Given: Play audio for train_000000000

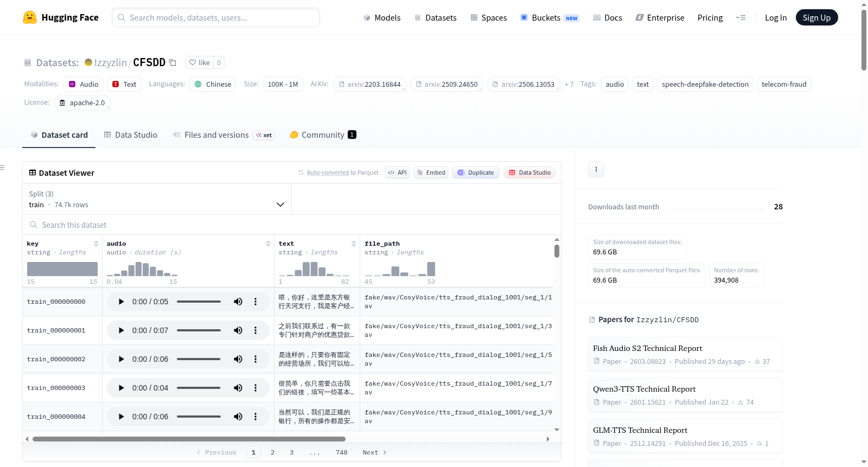Looking at the screenshot, I should point(121,302).
